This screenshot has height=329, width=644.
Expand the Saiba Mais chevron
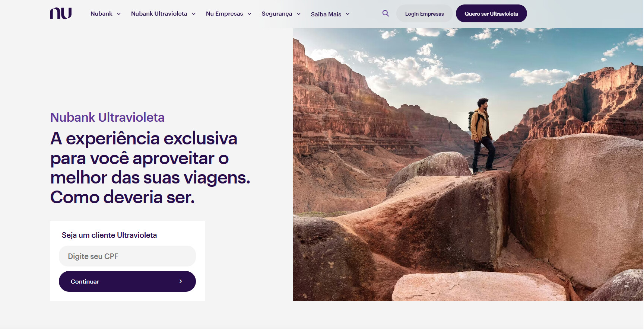click(x=348, y=14)
